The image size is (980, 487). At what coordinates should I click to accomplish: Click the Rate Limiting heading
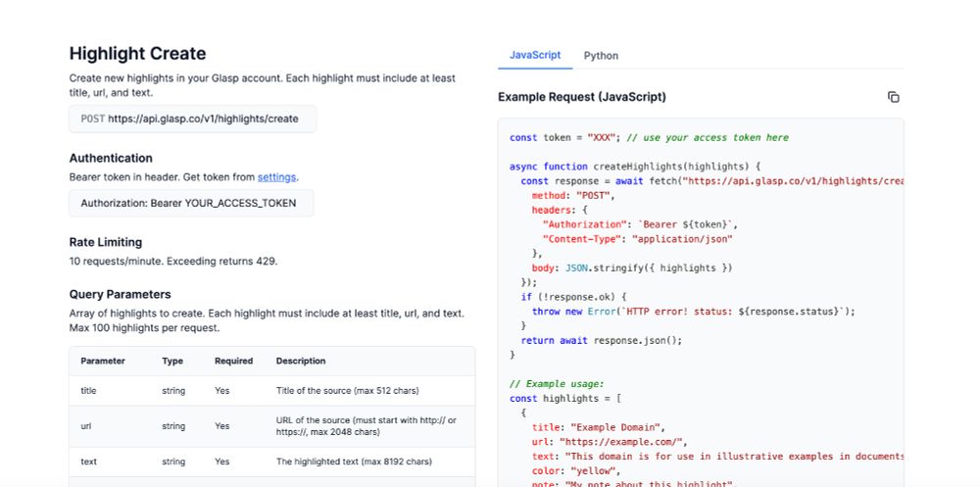coord(106,242)
